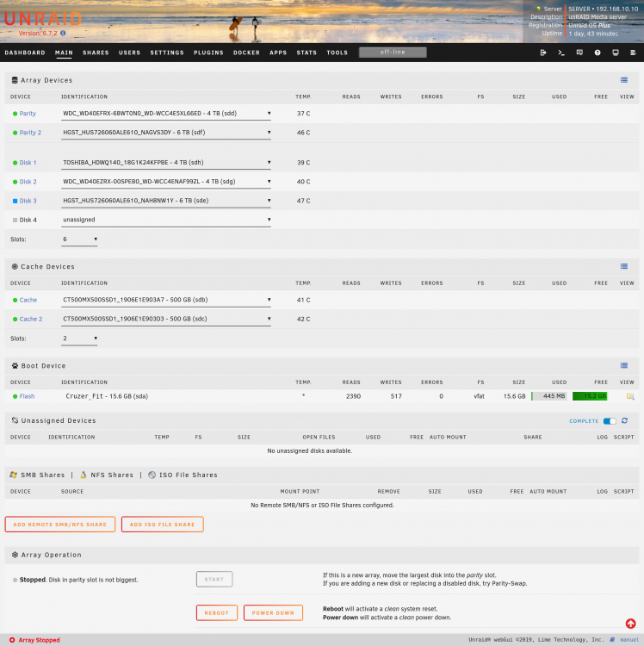Viewport: 644px width, 646px height.
Task: Open the Disk 1 TOSHIBA device dropdown
Action: [x=166, y=163]
